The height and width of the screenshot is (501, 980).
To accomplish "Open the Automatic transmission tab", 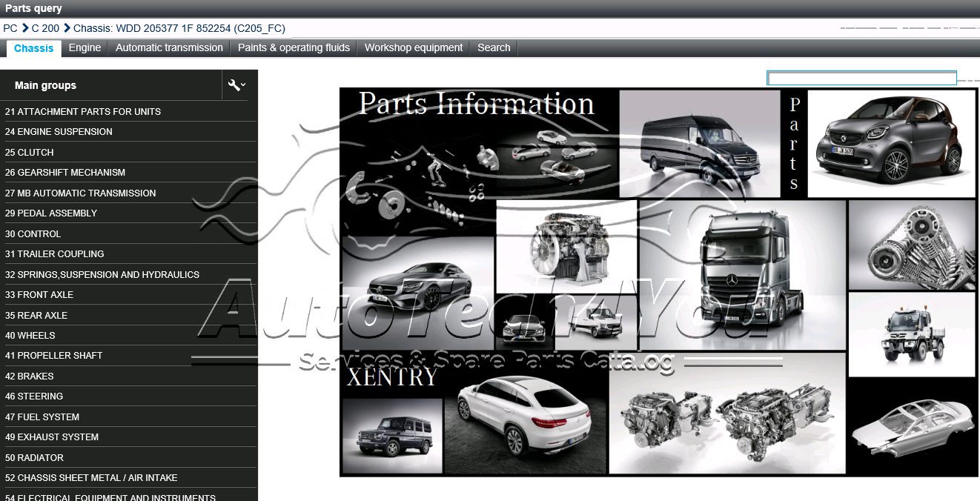I will 169,47.
